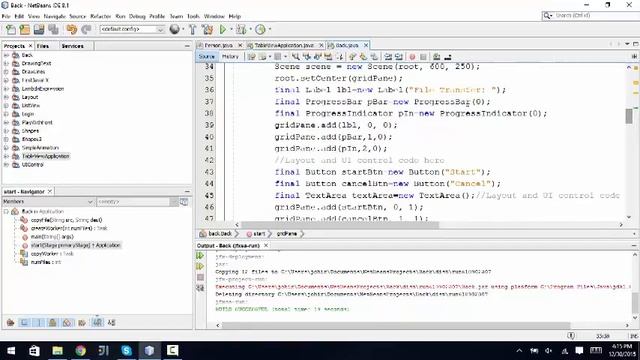Screen dimensions: 640x360
Task: Click the second re-run icon in Output panel
Action: (x=200, y=267)
